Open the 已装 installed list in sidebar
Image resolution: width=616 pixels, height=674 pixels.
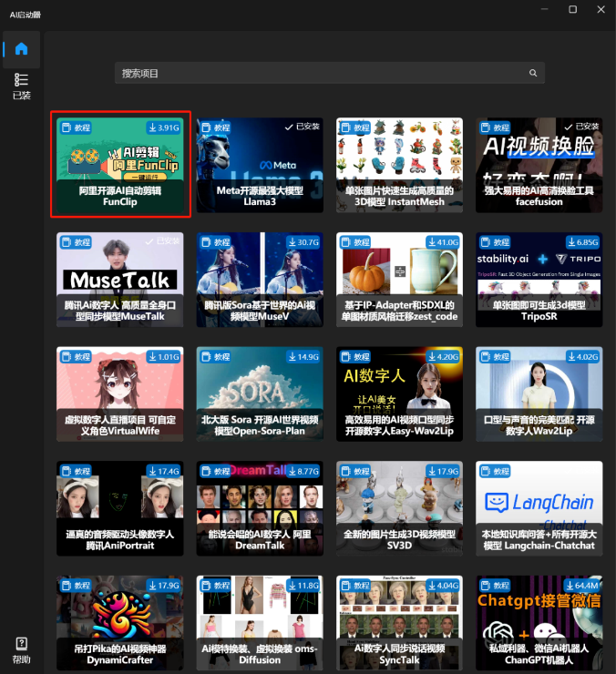pos(22,87)
